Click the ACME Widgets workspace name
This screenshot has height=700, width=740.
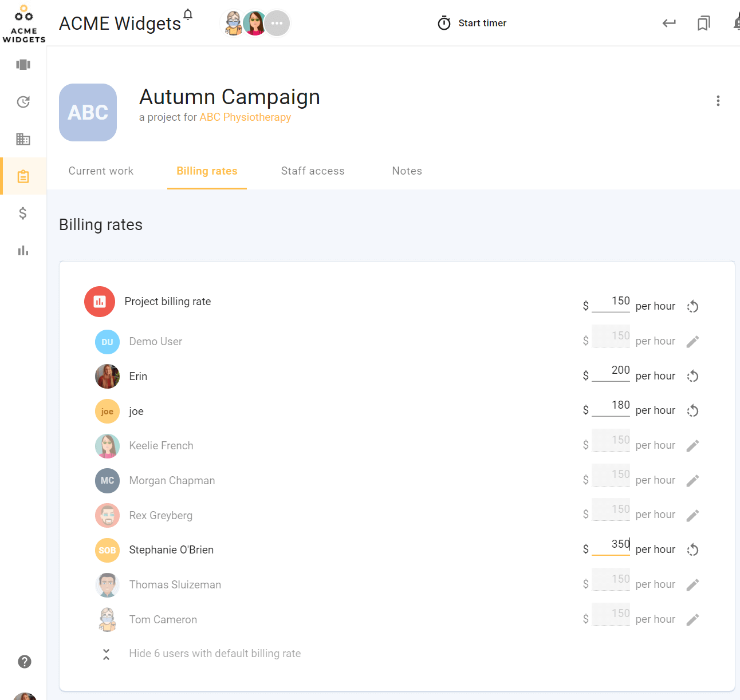[120, 23]
